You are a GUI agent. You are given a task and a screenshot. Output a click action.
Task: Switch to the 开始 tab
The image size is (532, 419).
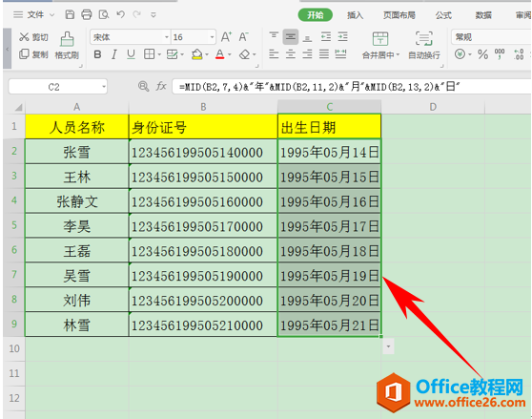tap(316, 15)
